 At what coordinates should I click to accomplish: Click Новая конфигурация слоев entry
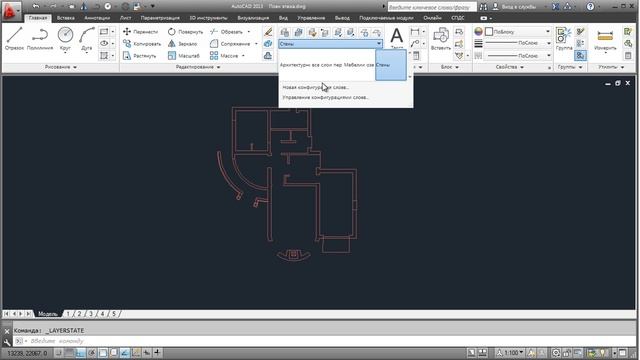click(x=316, y=87)
